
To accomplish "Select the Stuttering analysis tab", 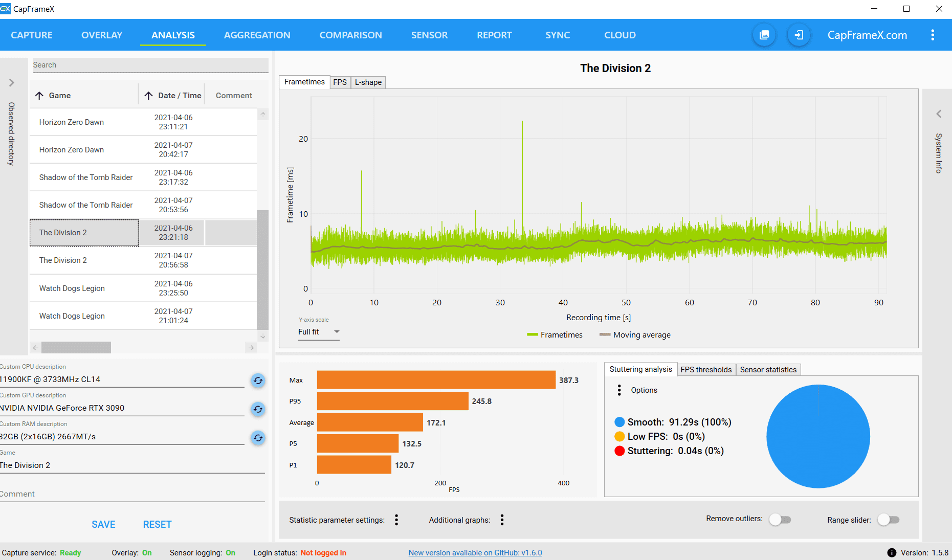I will point(641,369).
